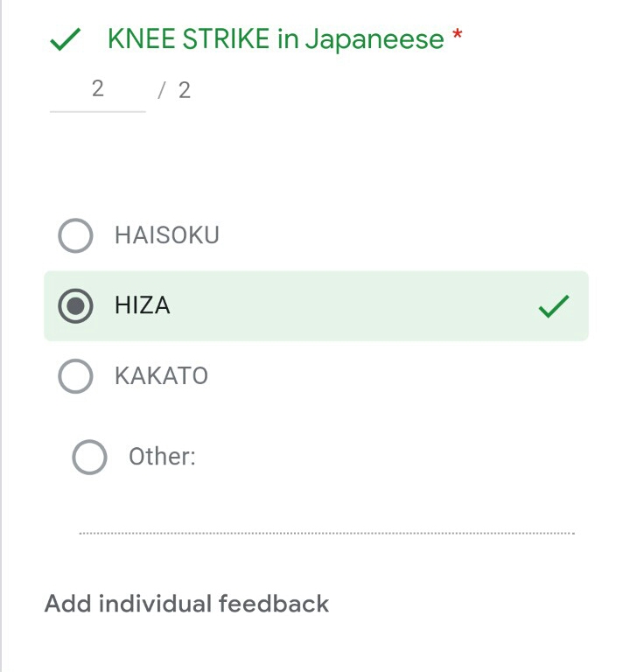Click the HAISOKU option label

[167, 235]
